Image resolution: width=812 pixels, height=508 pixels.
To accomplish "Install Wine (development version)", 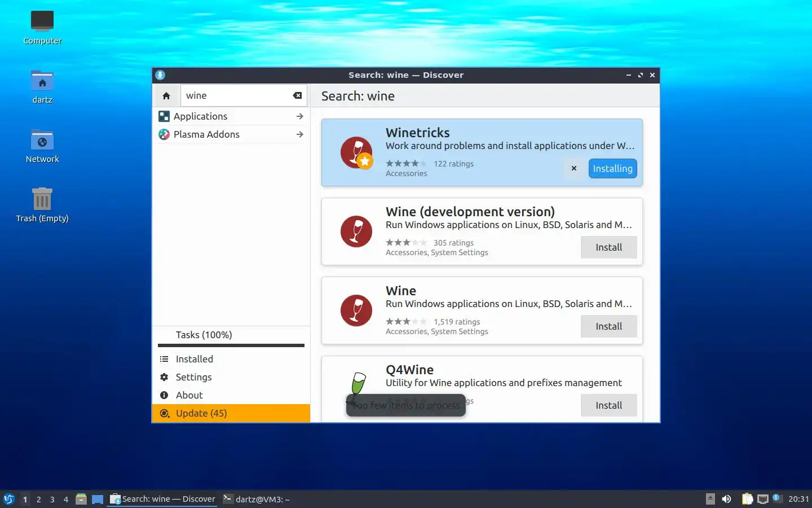I will 609,247.
